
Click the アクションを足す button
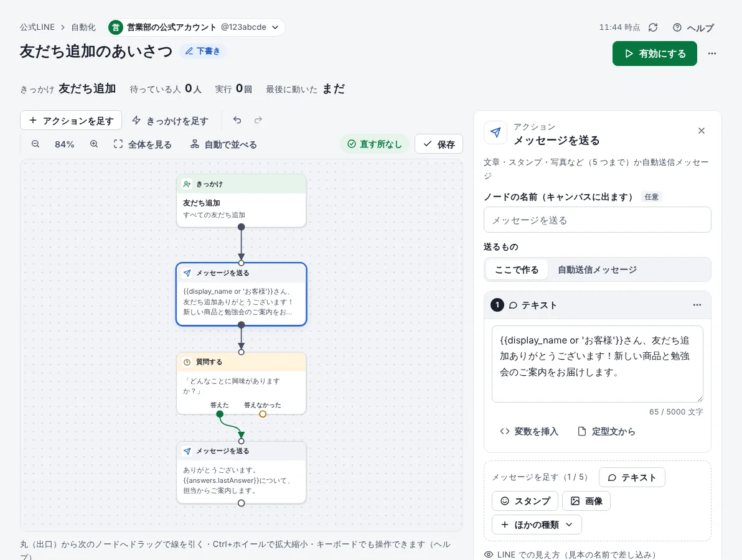pos(71,120)
